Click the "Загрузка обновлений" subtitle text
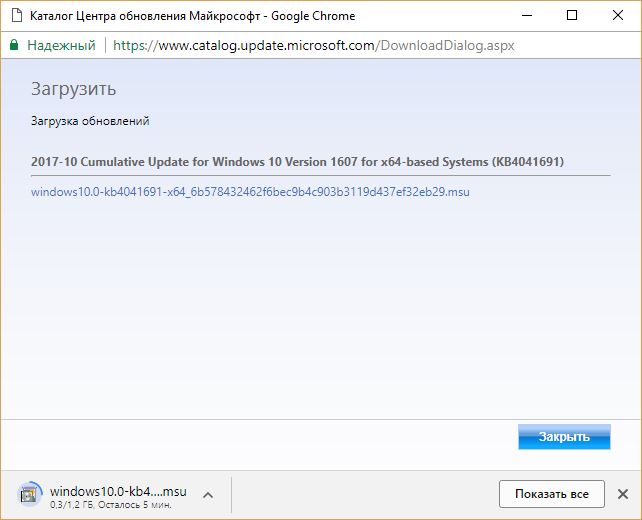The height and width of the screenshot is (520, 642). (x=90, y=121)
